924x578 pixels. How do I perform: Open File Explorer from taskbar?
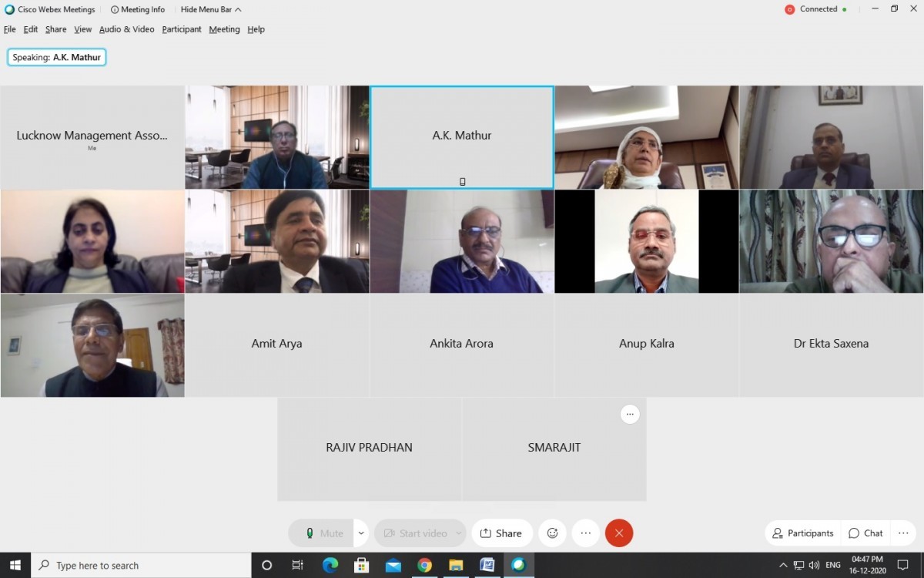456,565
